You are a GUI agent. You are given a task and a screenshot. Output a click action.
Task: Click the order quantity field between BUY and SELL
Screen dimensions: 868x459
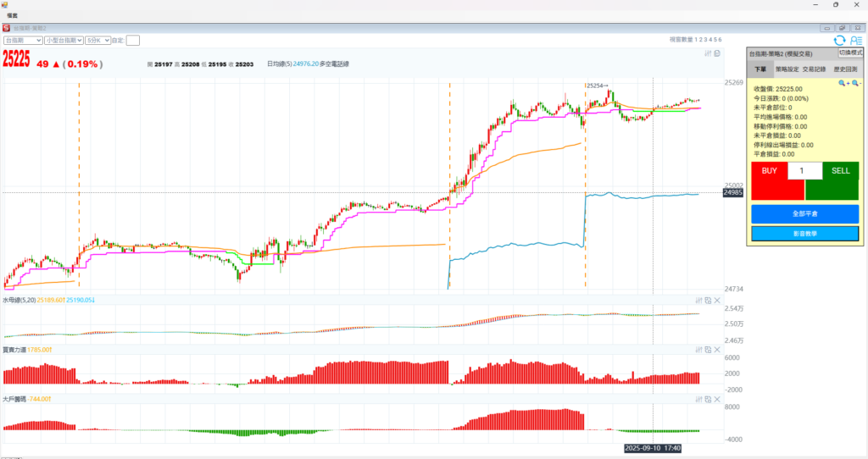click(x=804, y=171)
